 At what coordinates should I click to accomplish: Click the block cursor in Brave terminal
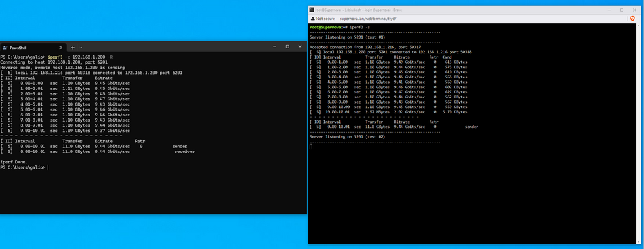coord(311,147)
